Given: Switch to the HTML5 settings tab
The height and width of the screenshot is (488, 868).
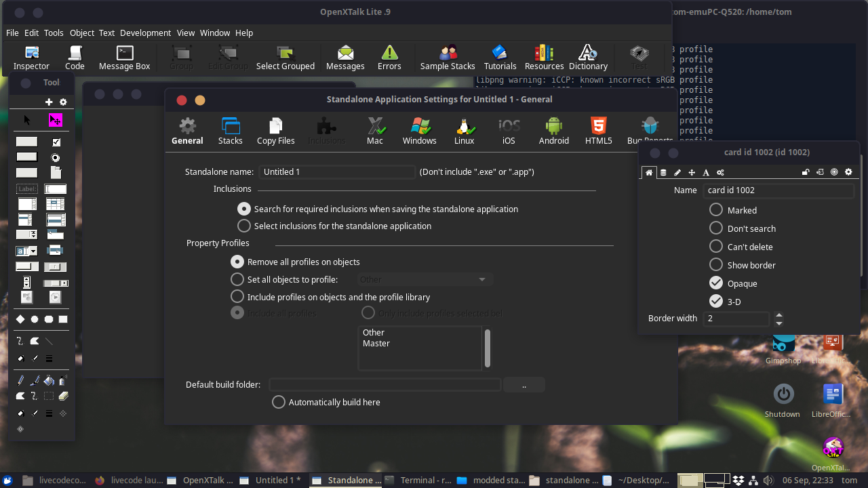Looking at the screenshot, I should pyautogui.click(x=598, y=131).
